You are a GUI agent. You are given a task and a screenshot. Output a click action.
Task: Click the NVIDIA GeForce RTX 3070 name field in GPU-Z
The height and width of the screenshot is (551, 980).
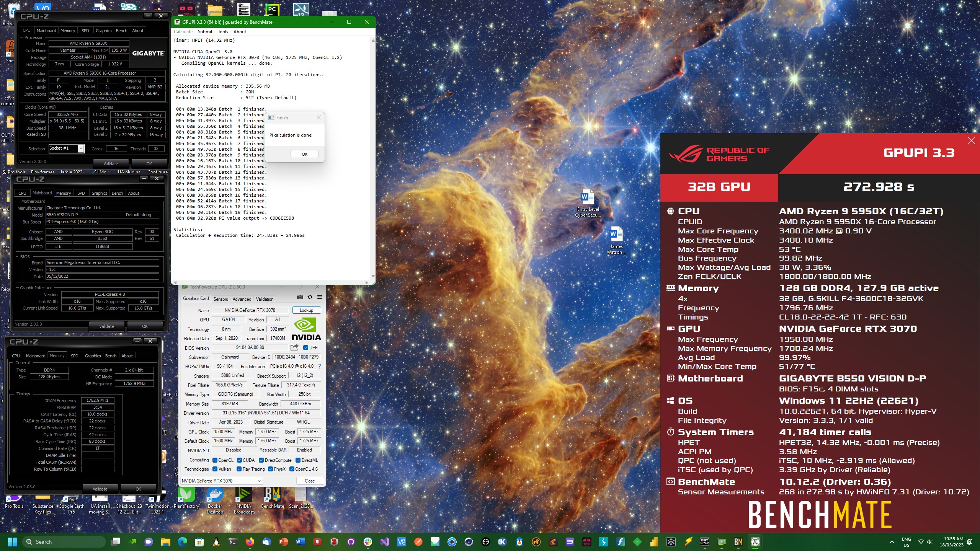(x=250, y=310)
